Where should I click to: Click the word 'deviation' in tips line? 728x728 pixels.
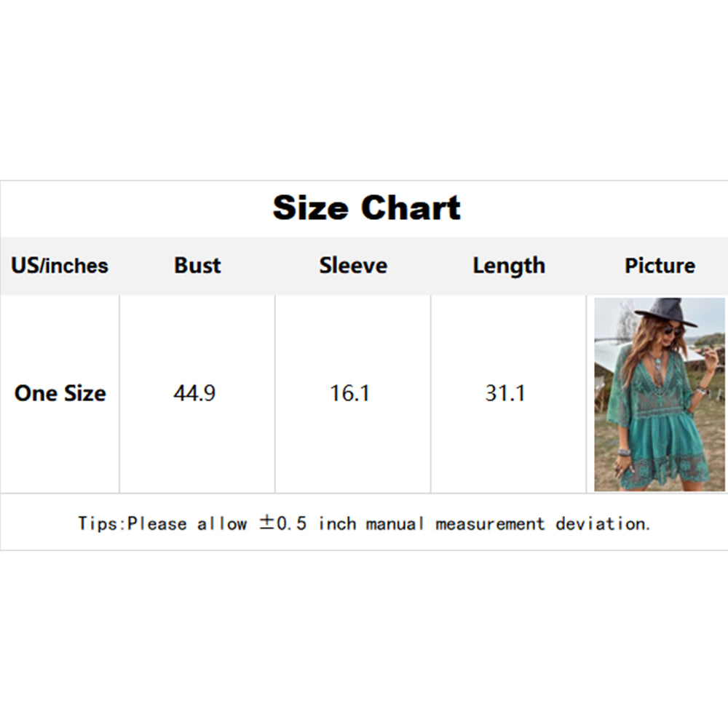602,523
